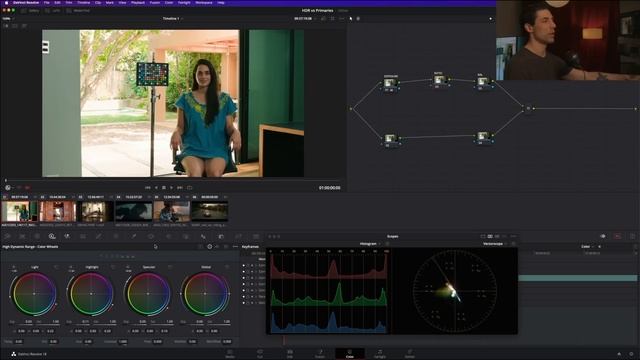Open the project manager home icon
The width and height of the screenshot is (640, 360).
pos(619,354)
